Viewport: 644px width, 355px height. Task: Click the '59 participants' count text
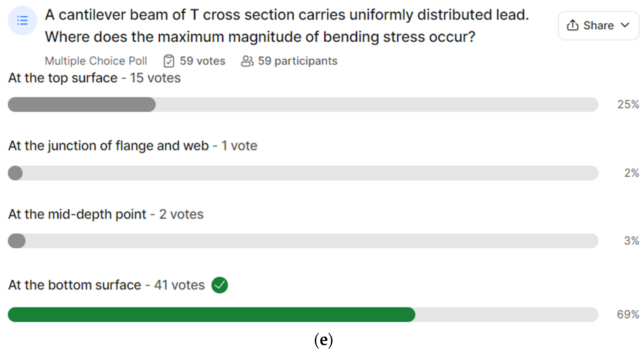coord(298,61)
